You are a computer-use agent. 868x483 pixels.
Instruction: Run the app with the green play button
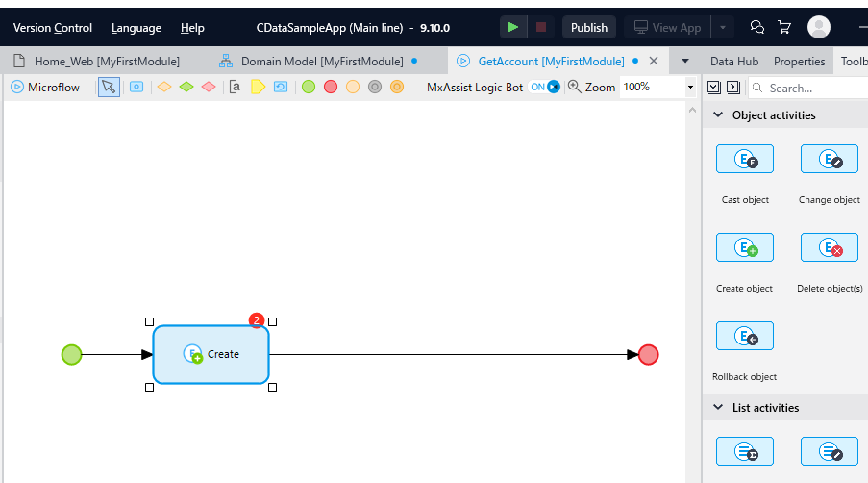point(512,27)
